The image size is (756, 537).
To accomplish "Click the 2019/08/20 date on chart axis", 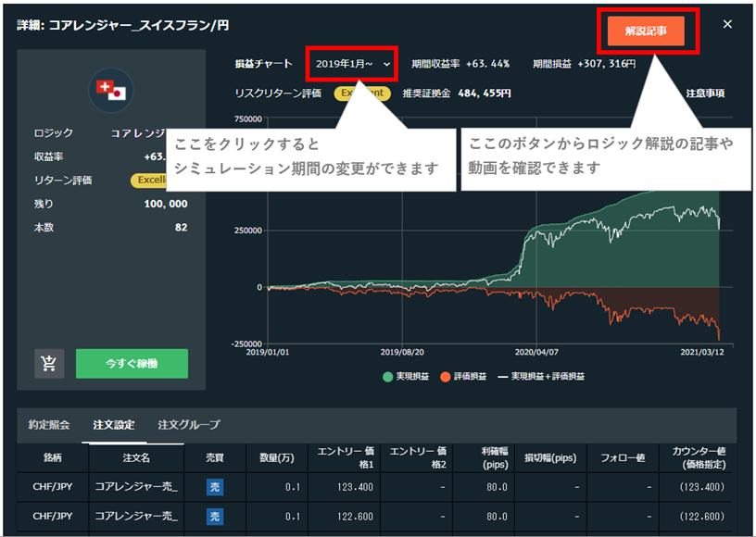I will point(402,352).
